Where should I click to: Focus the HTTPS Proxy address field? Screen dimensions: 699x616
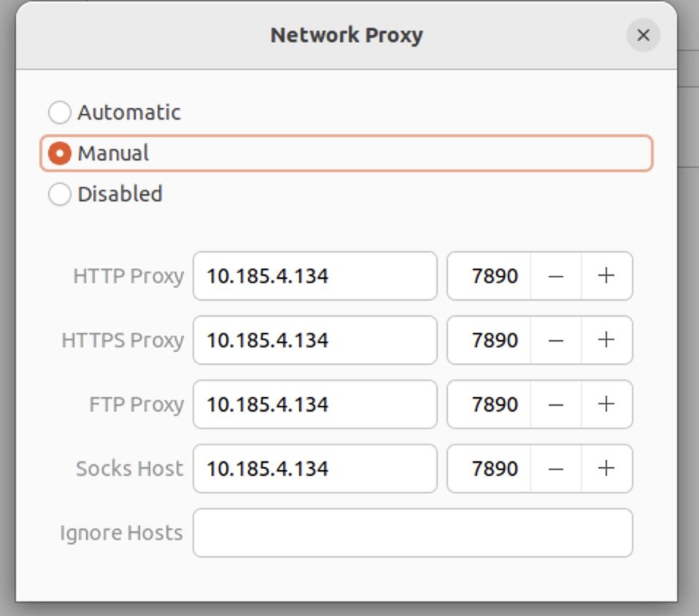314,340
